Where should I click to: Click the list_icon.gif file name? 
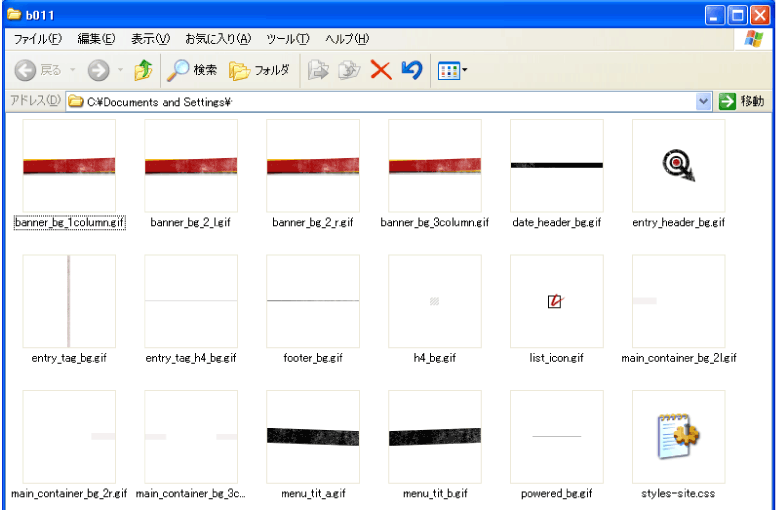556,358
